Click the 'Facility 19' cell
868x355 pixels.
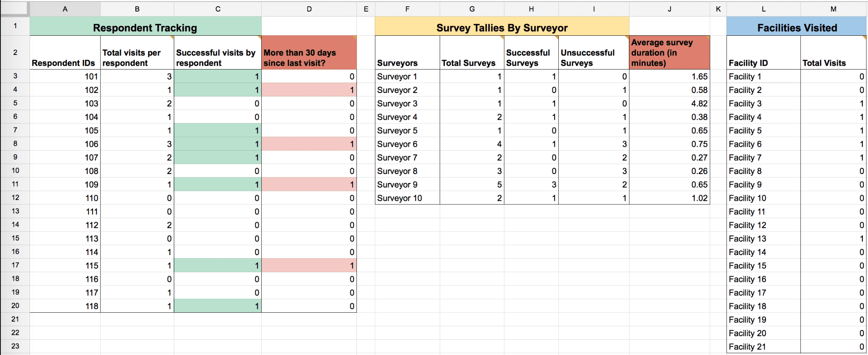pos(763,320)
